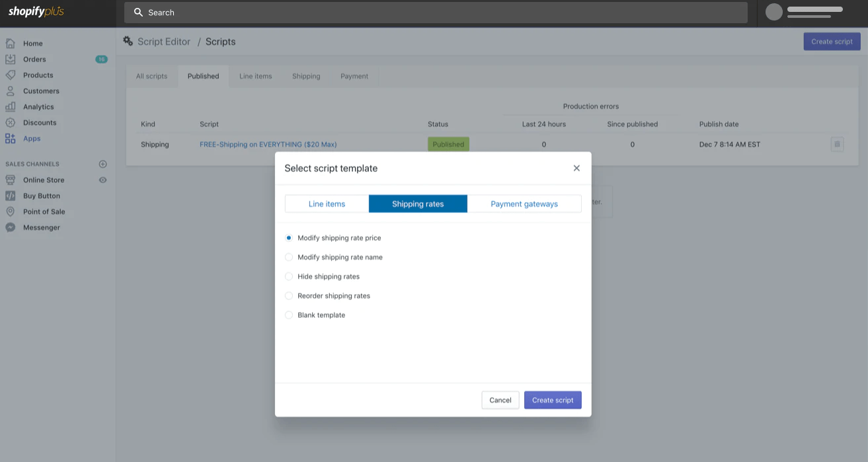Open the Analytics section
Viewport: 868px width, 462px height.
pyautogui.click(x=37, y=106)
